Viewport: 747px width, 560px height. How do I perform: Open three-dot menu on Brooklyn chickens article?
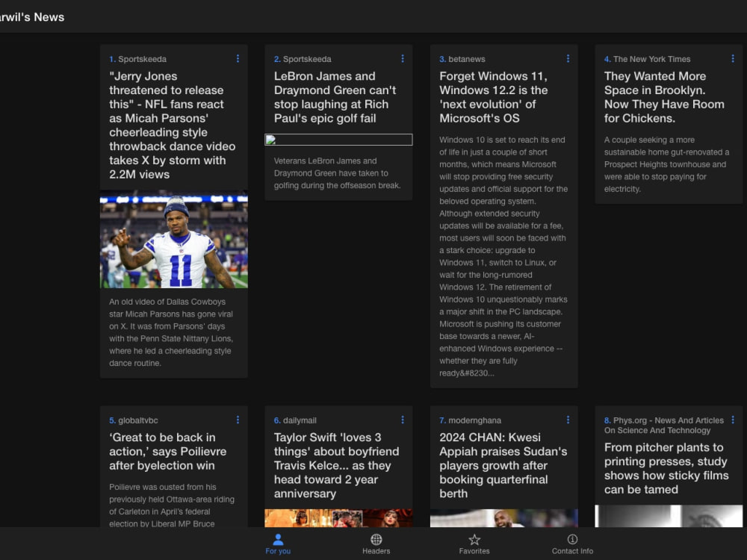tap(733, 58)
